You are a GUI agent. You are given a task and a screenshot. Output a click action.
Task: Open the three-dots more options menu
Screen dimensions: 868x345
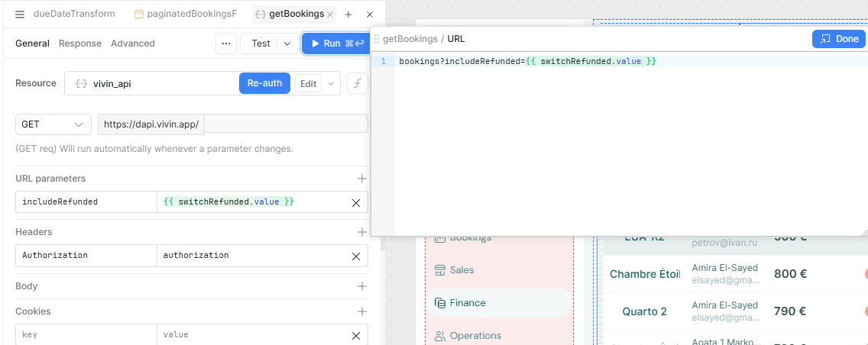click(x=225, y=44)
